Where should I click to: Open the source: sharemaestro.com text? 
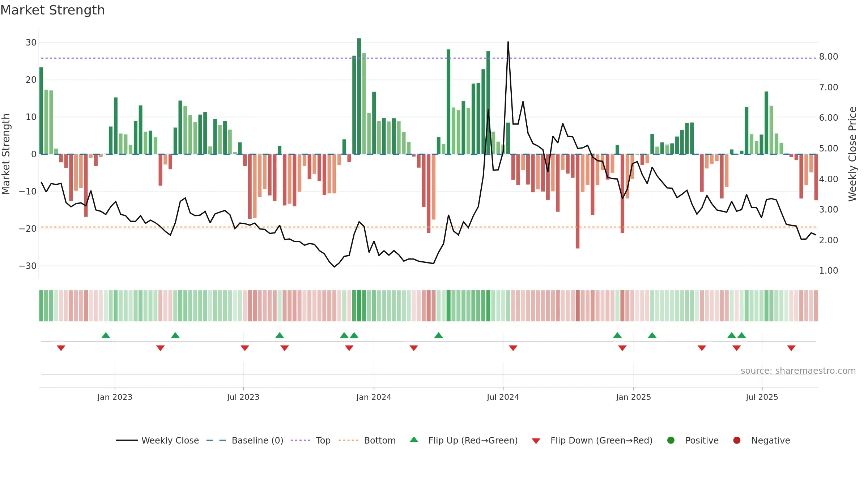tap(798, 371)
